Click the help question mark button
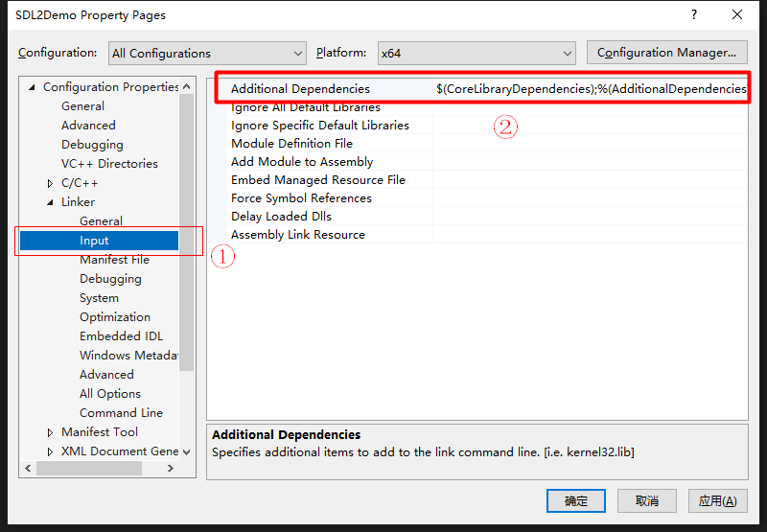This screenshot has width=767, height=532. [x=693, y=15]
